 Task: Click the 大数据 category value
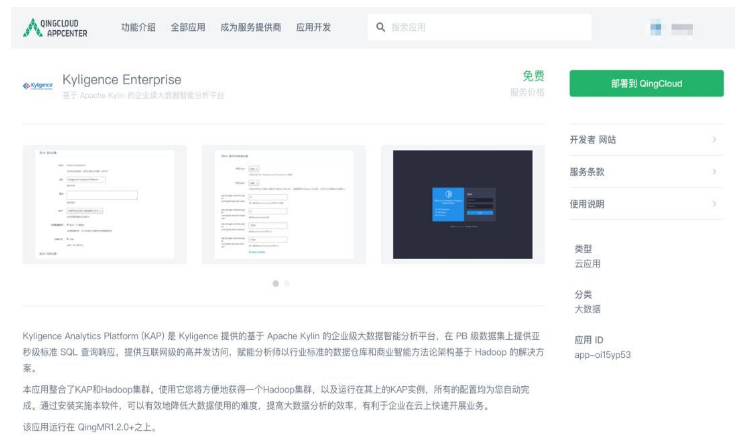pos(588,309)
